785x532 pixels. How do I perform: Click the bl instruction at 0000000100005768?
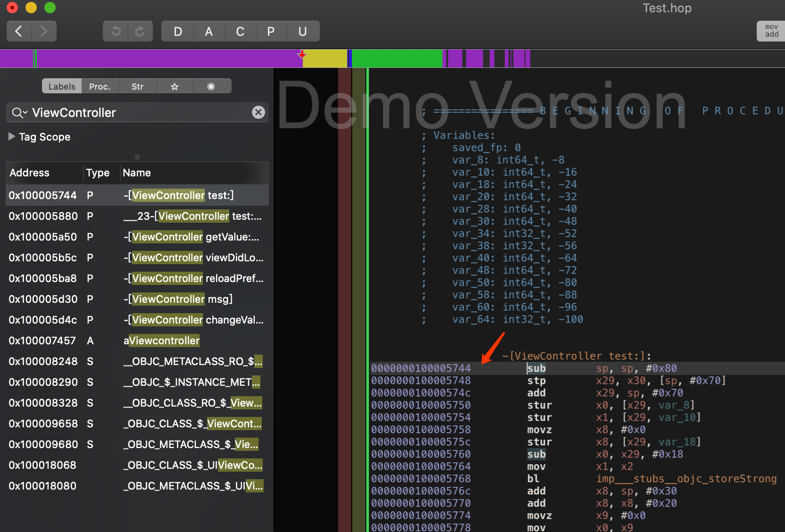533,479
